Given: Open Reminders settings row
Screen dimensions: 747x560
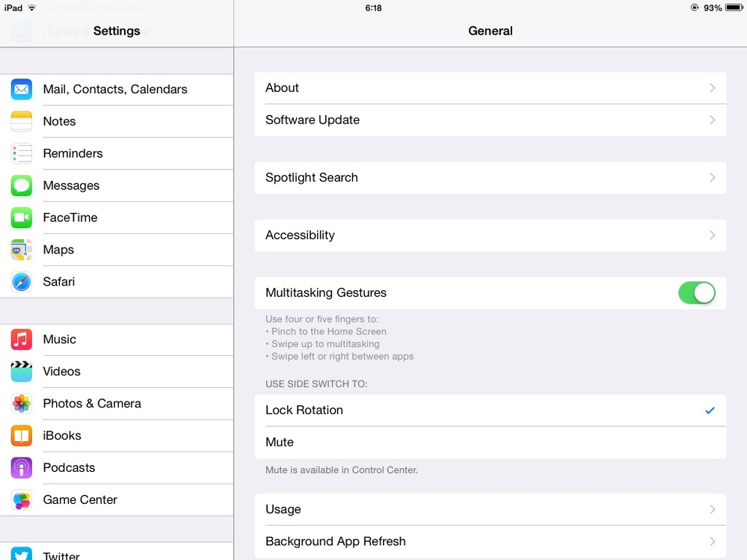Looking at the screenshot, I should 117,153.
